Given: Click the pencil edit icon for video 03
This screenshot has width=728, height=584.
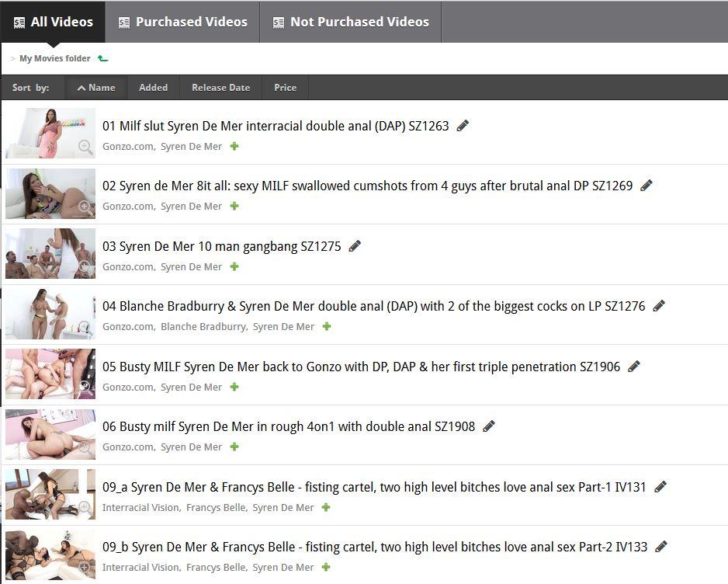Looking at the screenshot, I should click(x=355, y=246).
